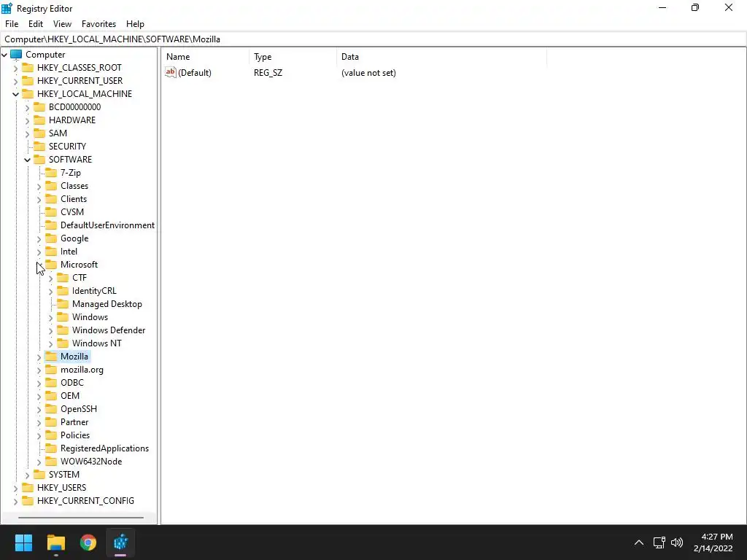Click the mozilla.org folder icon

click(51, 370)
